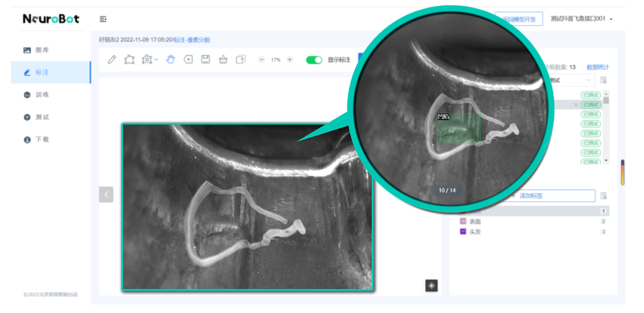Select the smart polygon annotation tool

tap(147, 60)
